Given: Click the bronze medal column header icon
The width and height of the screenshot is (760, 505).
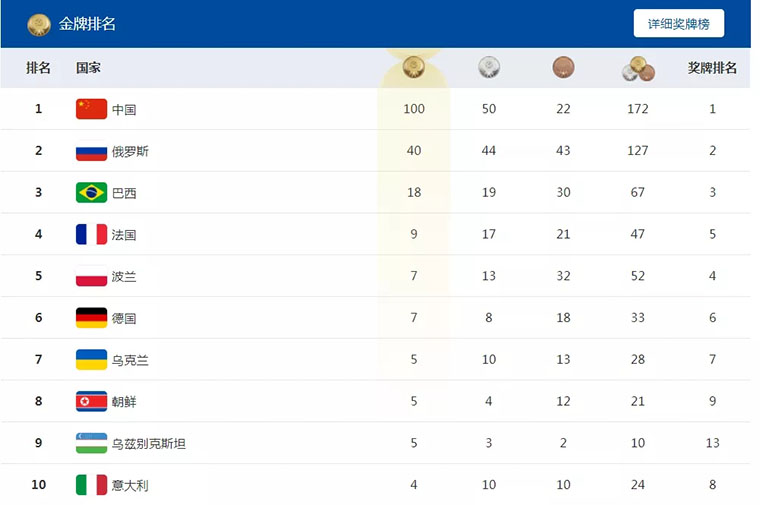Looking at the screenshot, I should coord(563,68).
